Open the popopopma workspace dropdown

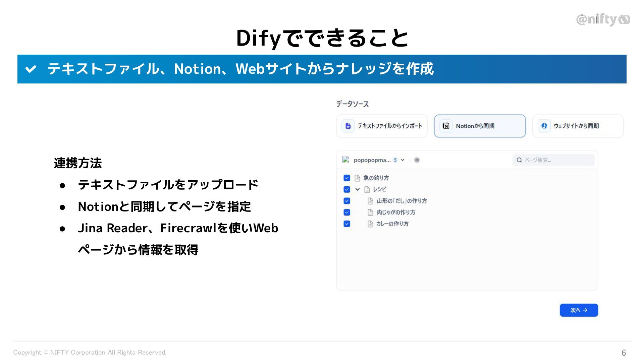(402, 160)
